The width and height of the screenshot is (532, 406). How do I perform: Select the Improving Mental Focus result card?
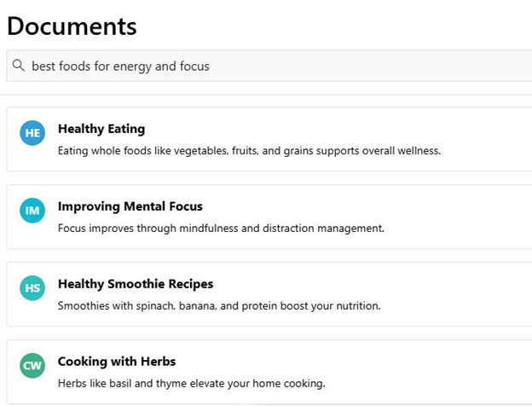click(269, 217)
